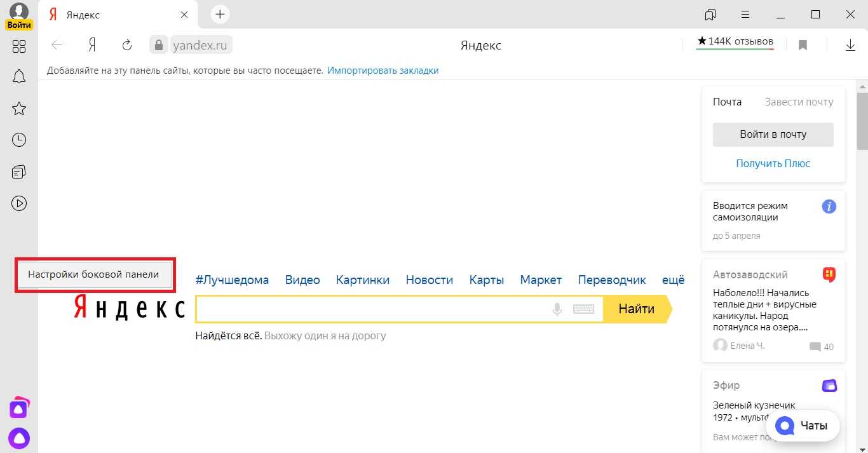
Task: Open Зеленый кузнечик 1972 video item
Action: click(754, 411)
